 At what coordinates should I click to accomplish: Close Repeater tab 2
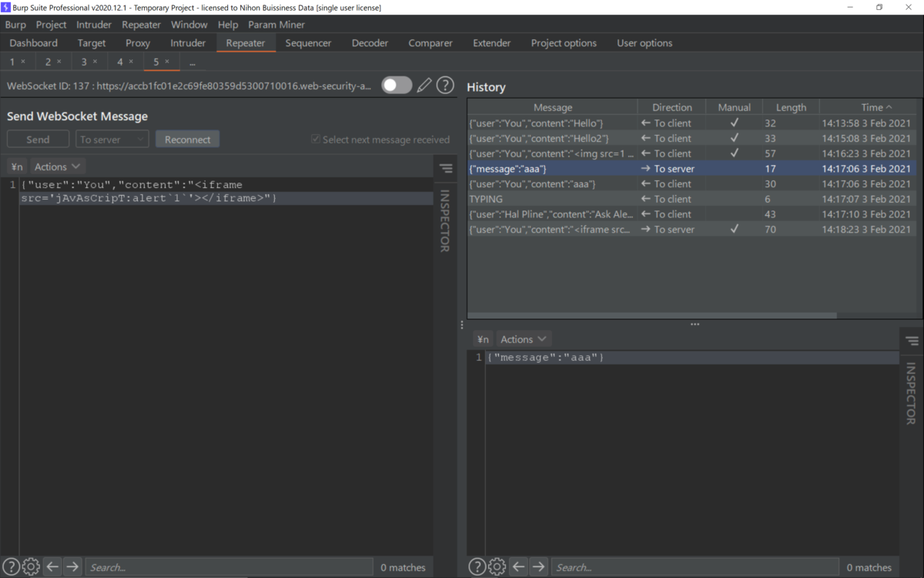coord(59,62)
